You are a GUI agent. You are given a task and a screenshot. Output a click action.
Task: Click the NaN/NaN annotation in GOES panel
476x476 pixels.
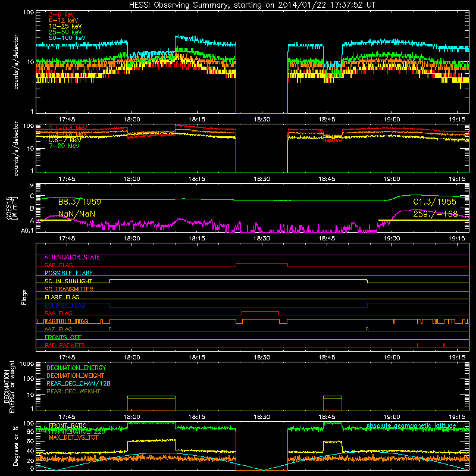click(77, 214)
